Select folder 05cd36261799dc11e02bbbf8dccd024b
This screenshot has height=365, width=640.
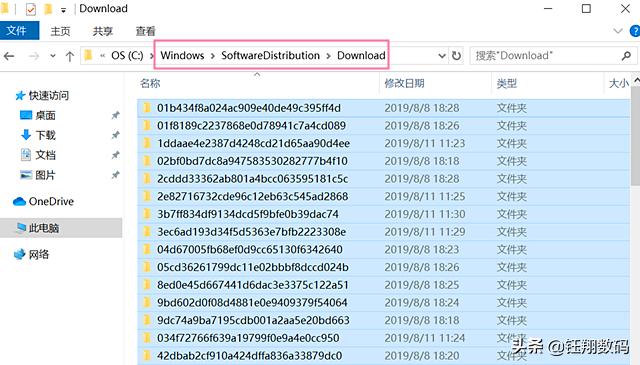[384, 267]
